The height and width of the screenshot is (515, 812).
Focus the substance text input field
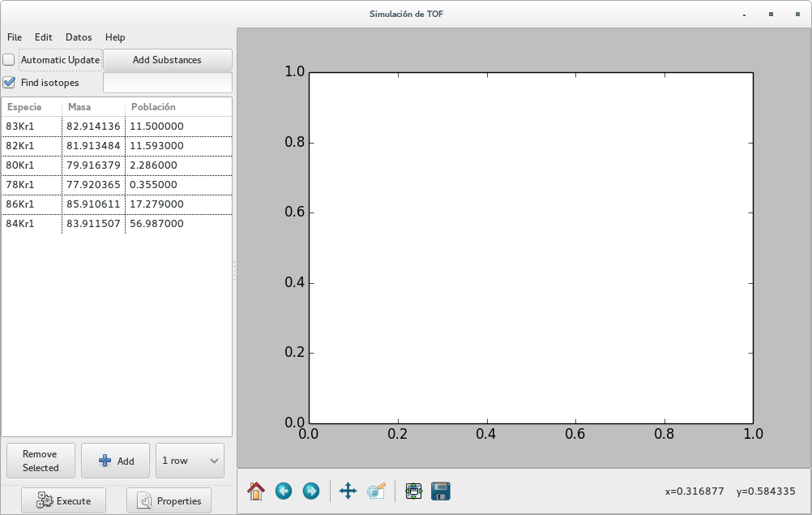(x=167, y=83)
